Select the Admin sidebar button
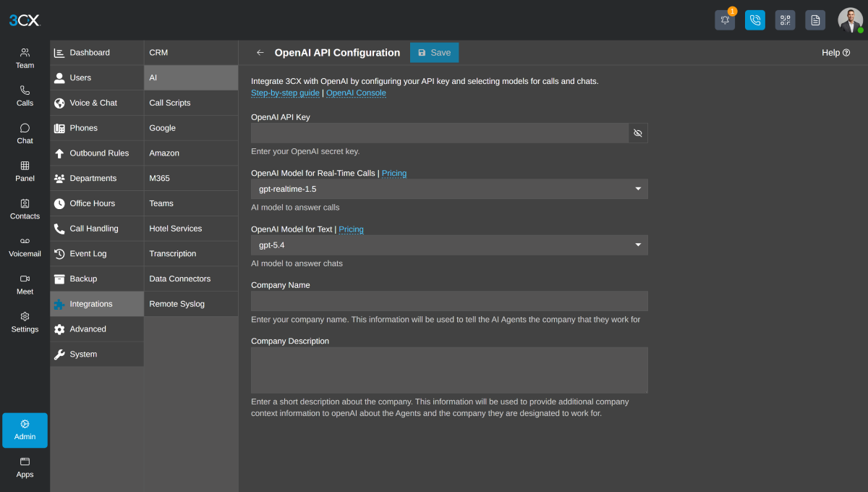868x492 pixels. [x=25, y=430]
